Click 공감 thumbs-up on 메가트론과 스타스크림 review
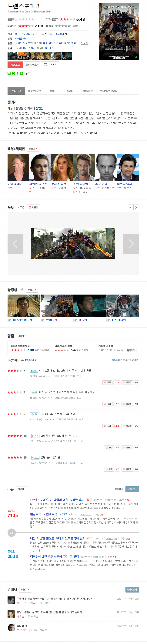This screenshot has height=644, width=147. [x=108, y=382]
